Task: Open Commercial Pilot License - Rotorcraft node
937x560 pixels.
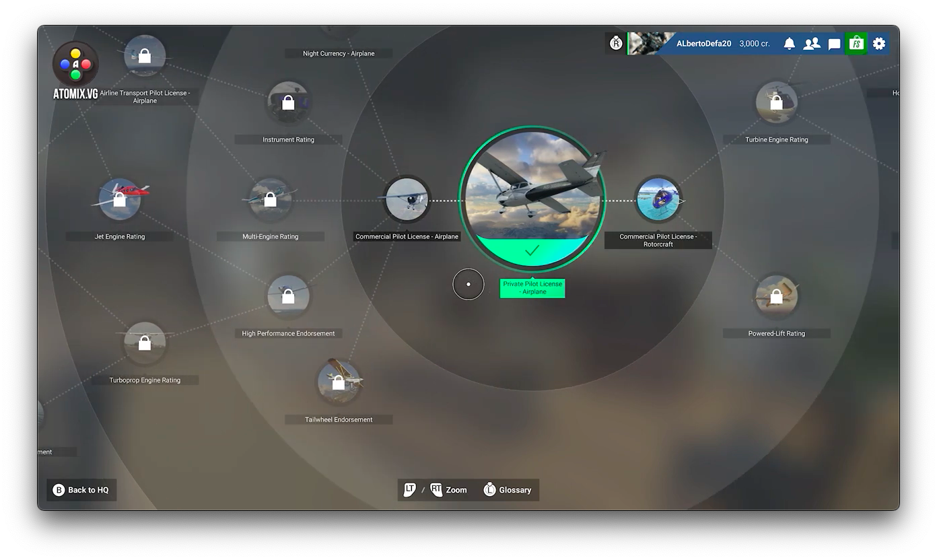Action: [658, 199]
